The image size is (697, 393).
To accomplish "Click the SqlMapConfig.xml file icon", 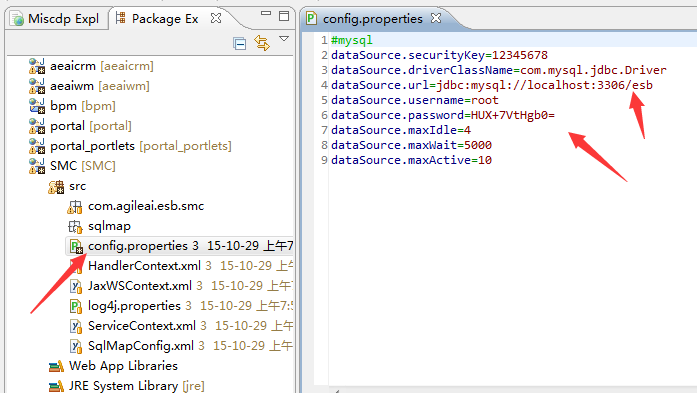I will 76,346.
